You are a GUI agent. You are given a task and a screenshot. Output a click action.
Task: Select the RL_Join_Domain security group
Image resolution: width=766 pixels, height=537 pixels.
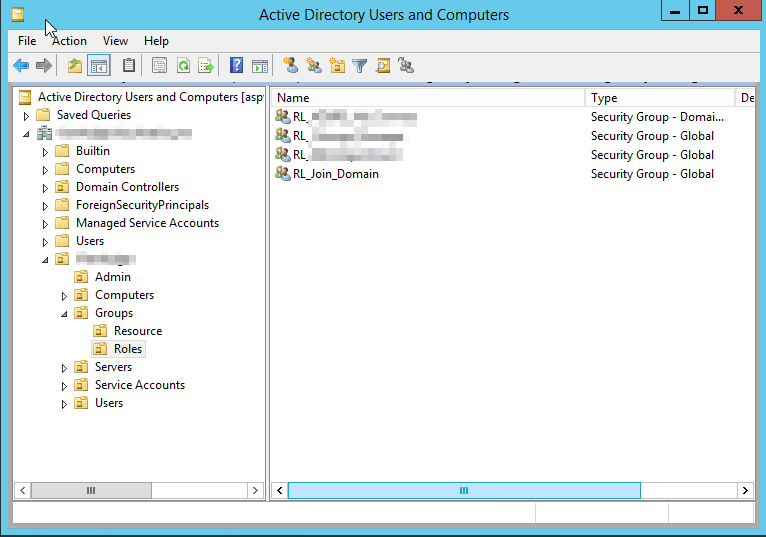[336, 174]
